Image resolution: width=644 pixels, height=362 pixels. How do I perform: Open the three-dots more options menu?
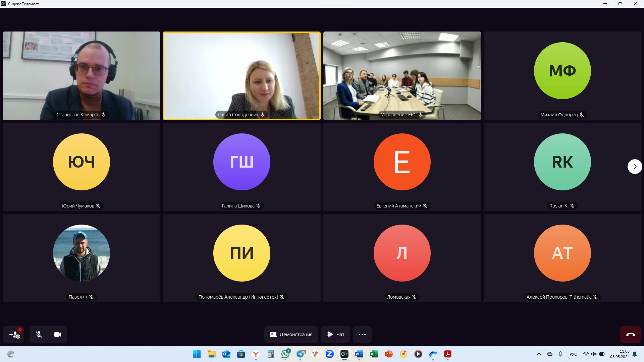362,334
